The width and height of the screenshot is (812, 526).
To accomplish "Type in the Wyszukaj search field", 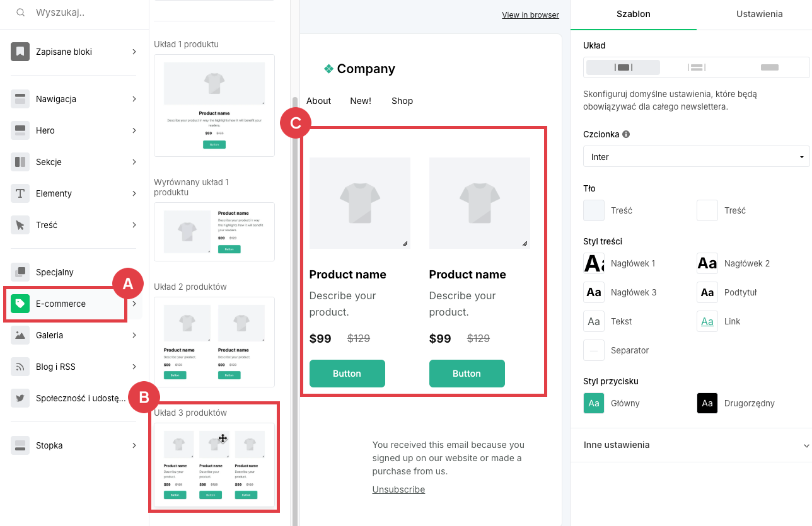I will pyautogui.click(x=82, y=13).
